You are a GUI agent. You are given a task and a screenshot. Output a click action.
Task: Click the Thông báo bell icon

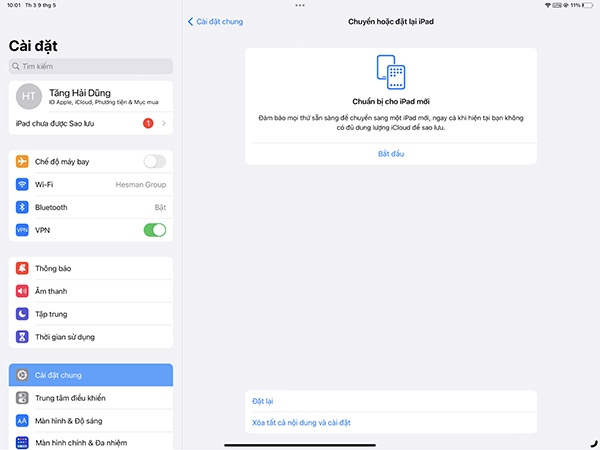pos(22,268)
